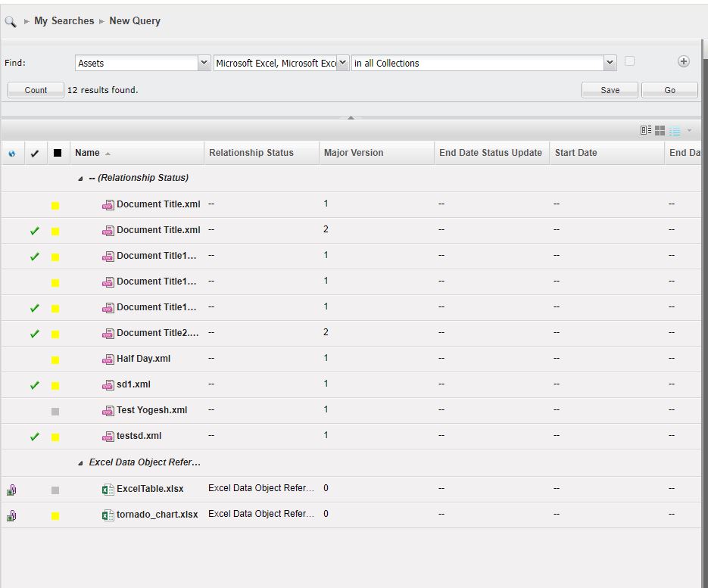Collapse the 'Excel Data Object Refer...' group
The width and height of the screenshot is (708, 588).
[80, 463]
